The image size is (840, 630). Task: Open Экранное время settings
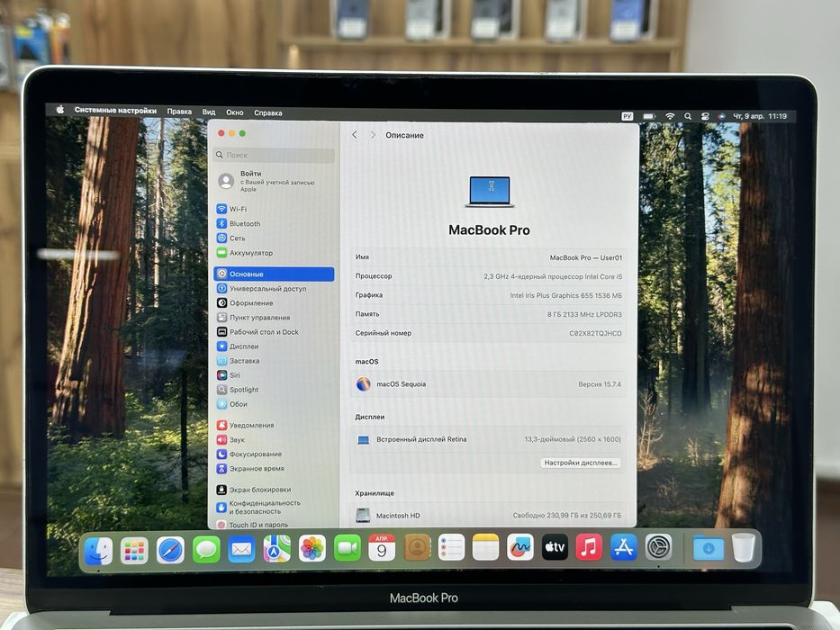point(274,468)
